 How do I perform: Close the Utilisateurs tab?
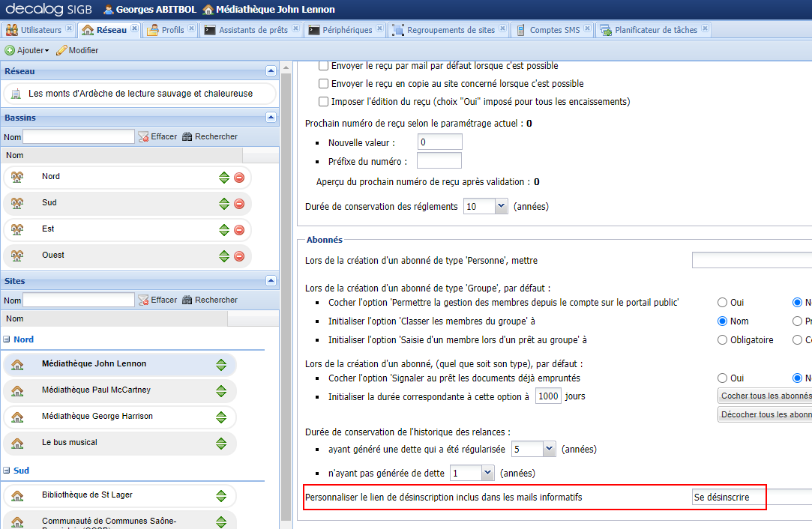point(70,29)
